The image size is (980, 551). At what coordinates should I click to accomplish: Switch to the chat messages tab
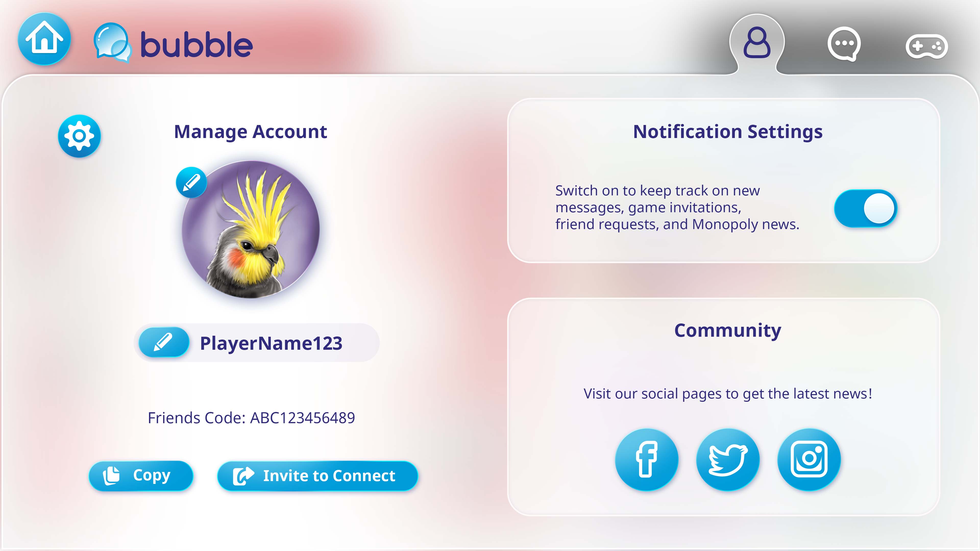(x=844, y=44)
